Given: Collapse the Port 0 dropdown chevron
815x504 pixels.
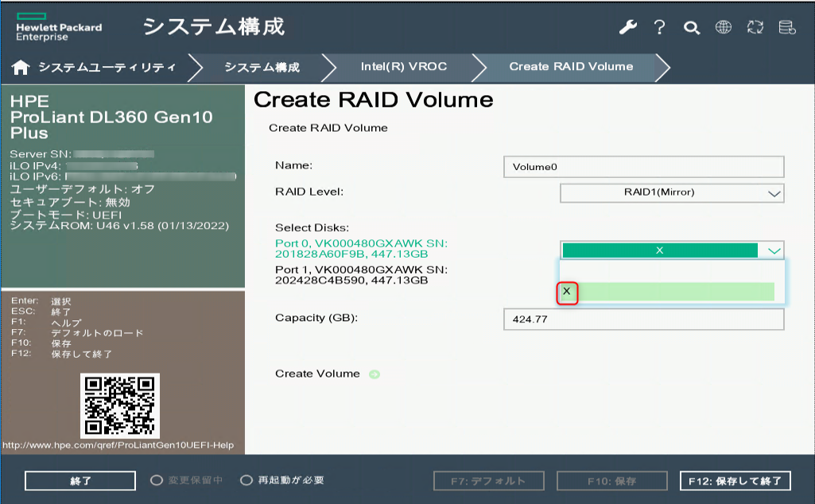Looking at the screenshot, I should pos(774,251).
